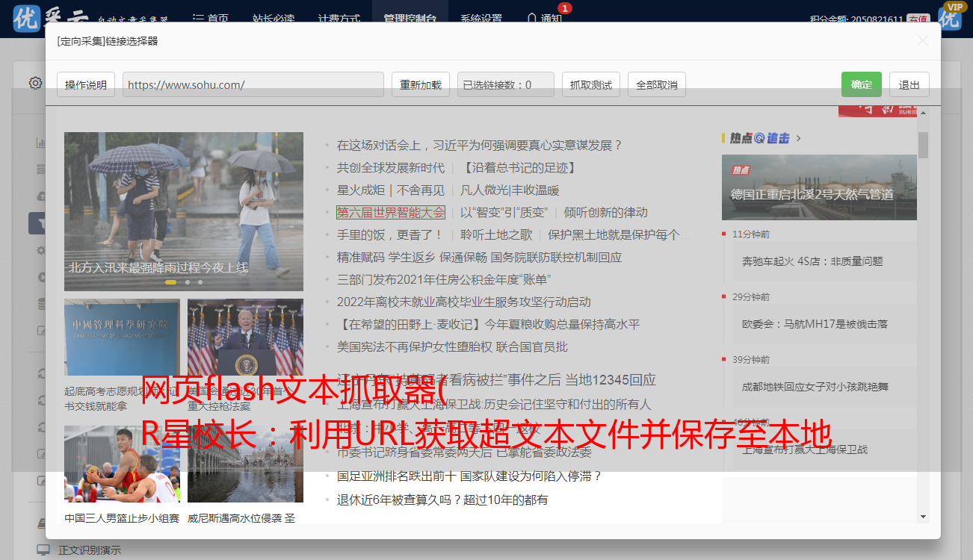Select the second carousel dot
973x560 pixels.
click(188, 282)
